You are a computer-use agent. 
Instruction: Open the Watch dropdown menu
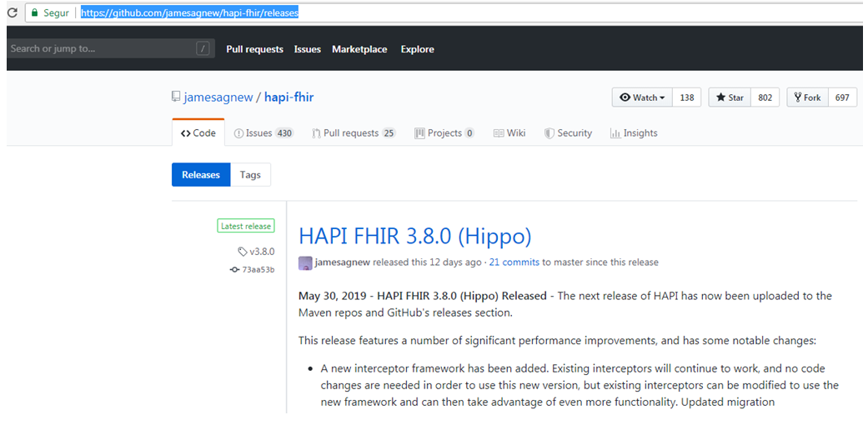tap(642, 97)
